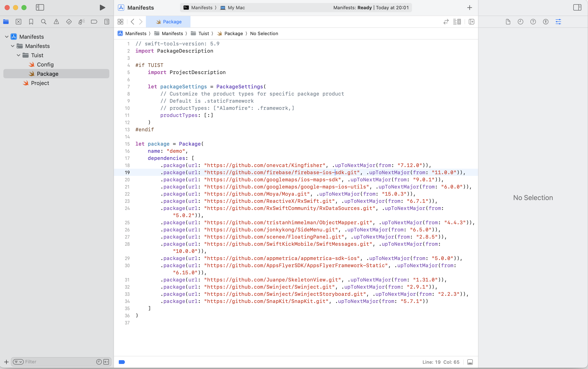This screenshot has width=588, height=369.
Task: Collapse the Manifests folder group
Action: point(12,46)
